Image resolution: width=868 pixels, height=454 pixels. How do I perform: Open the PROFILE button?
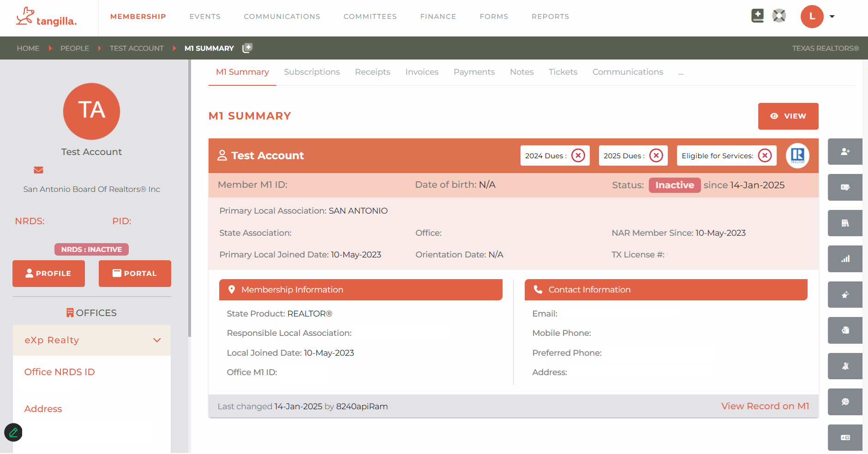pyautogui.click(x=48, y=274)
